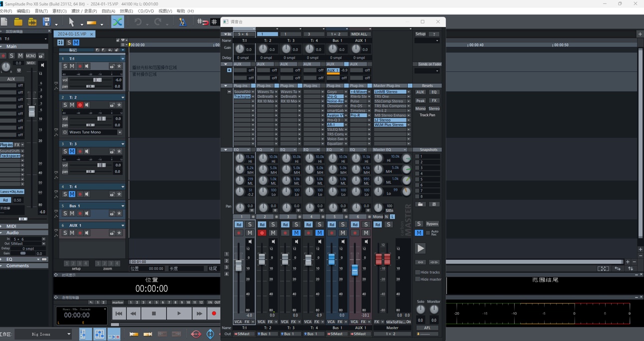Toggle the Mono button on master channel
Viewport: 644px width, 341px height.
click(x=378, y=217)
